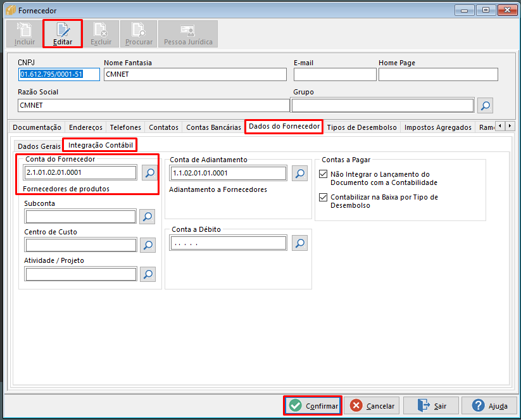Click the Fornecedor window title icon
Image resolution: width=521 pixels, height=420 pixels.
click(11, 10)
